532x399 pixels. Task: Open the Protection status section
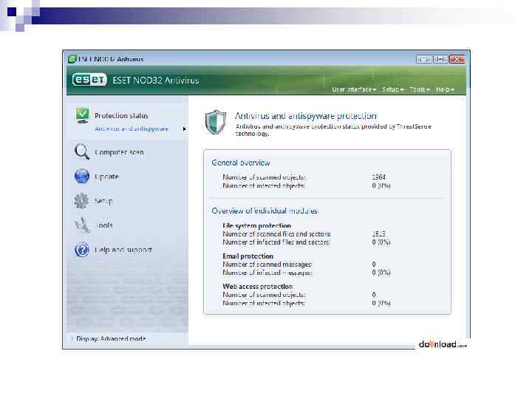coord(121,116)
